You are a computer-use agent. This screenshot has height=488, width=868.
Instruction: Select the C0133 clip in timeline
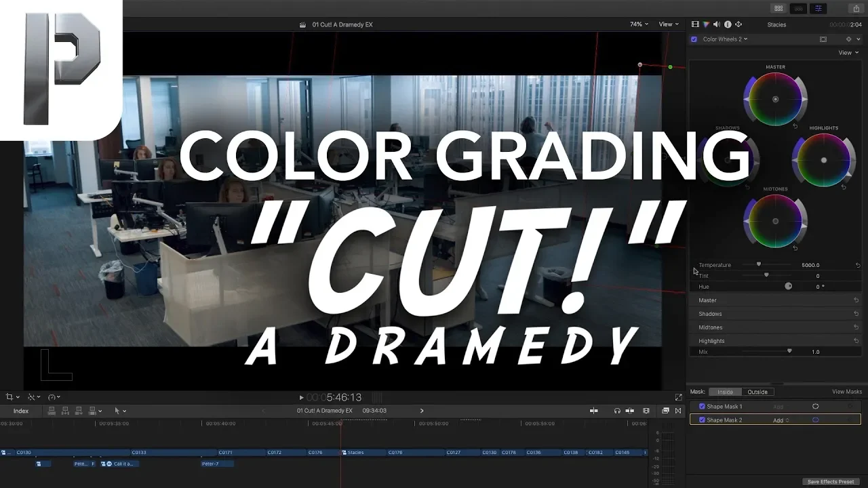tap(173, 452)
